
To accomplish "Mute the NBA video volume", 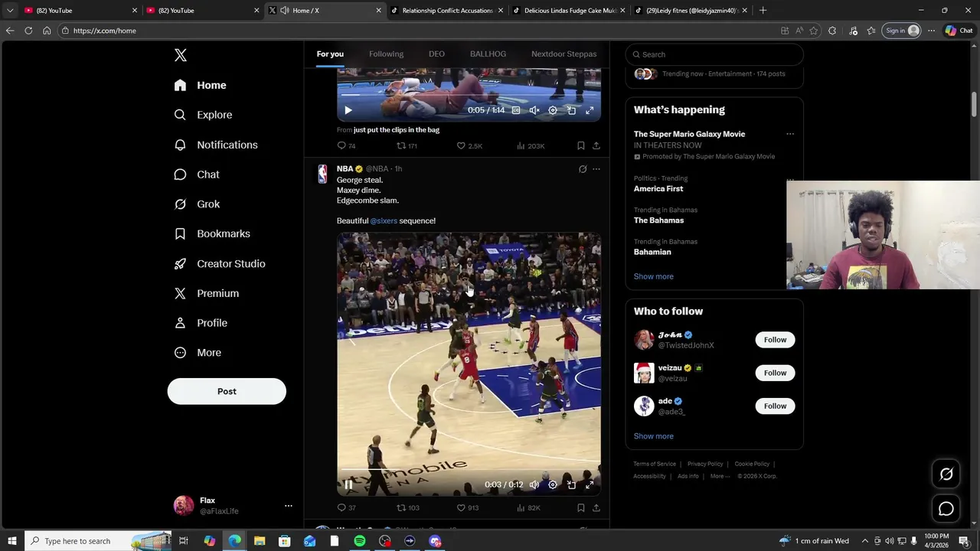I will 534,484.
